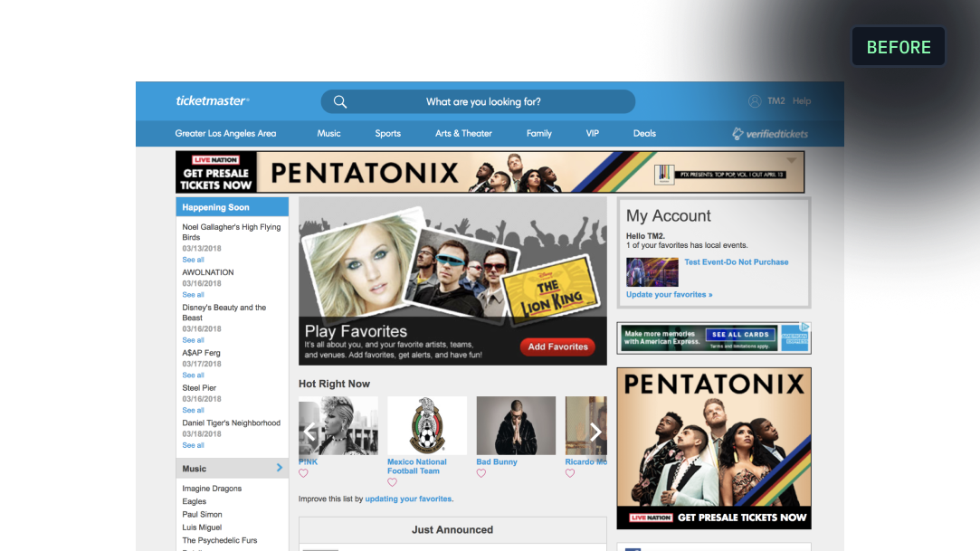Click See all under A$AP Ferg
The image size is (980, 551).
(193, 375)
